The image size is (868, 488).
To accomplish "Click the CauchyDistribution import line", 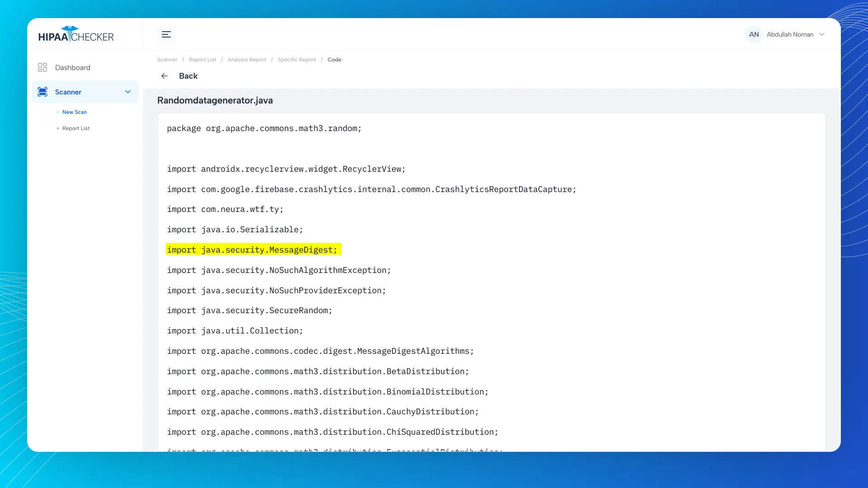I will [x=323, y=412].
